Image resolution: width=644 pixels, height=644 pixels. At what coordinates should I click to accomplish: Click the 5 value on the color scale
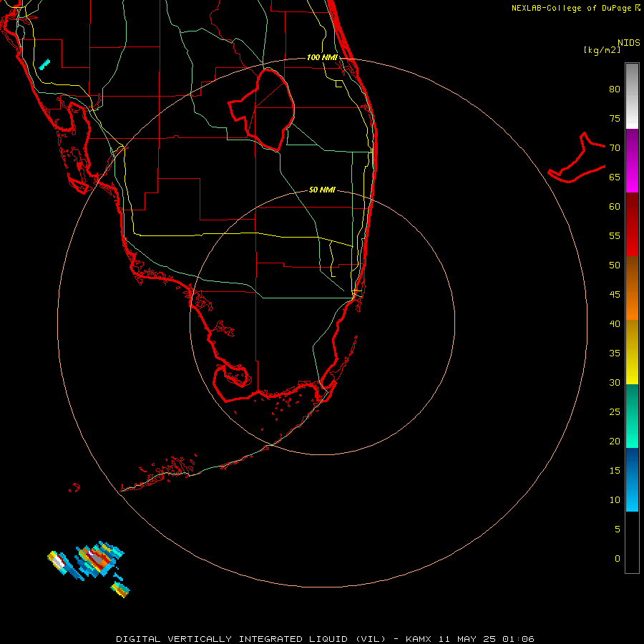click(x=618, y=530)
